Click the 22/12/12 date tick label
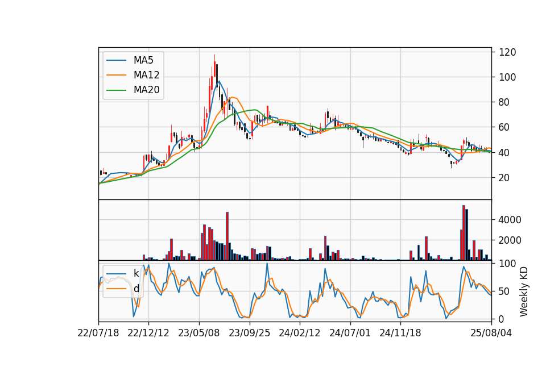This screenshot has width=546, height=392. coord(148,333)
